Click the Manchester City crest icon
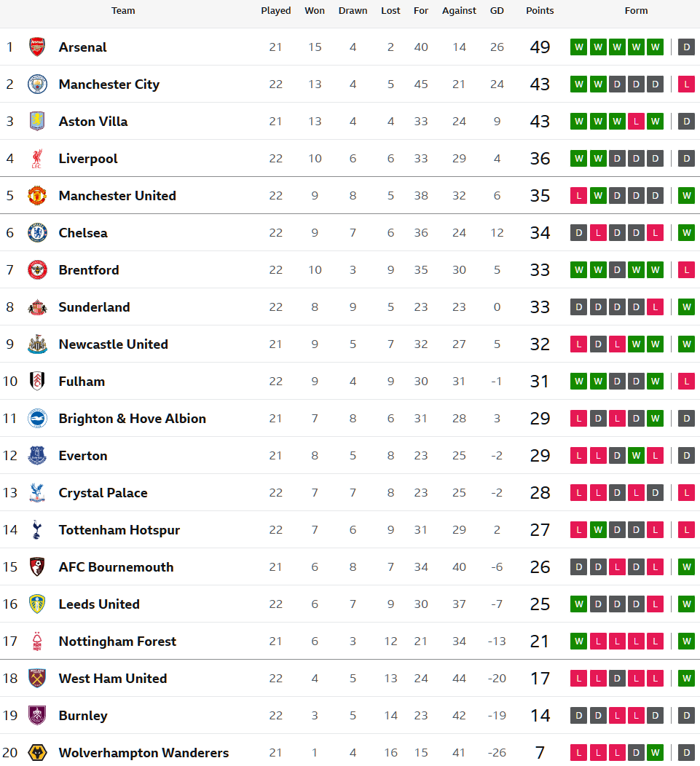This screenshot has height=766, width=700. [x=37, y=84]
